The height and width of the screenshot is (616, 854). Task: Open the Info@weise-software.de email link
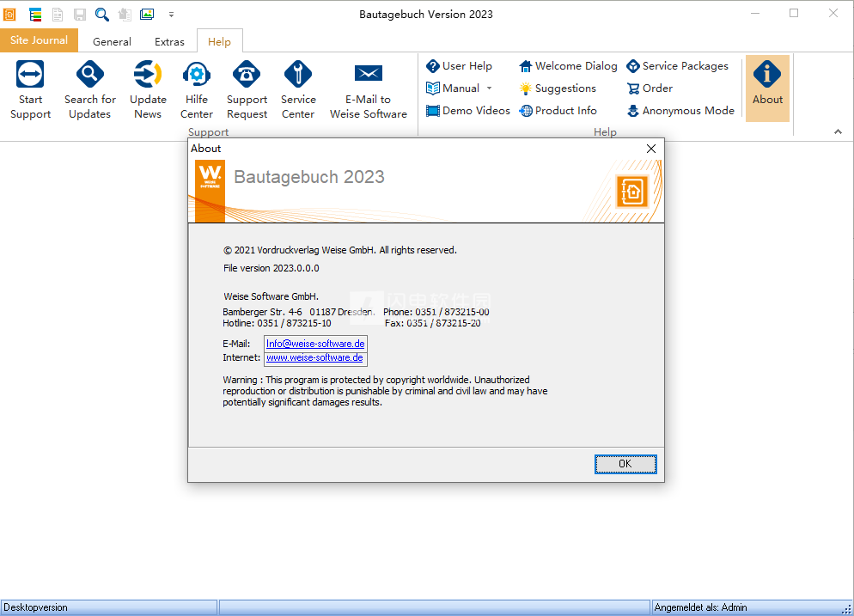point(315,344)
